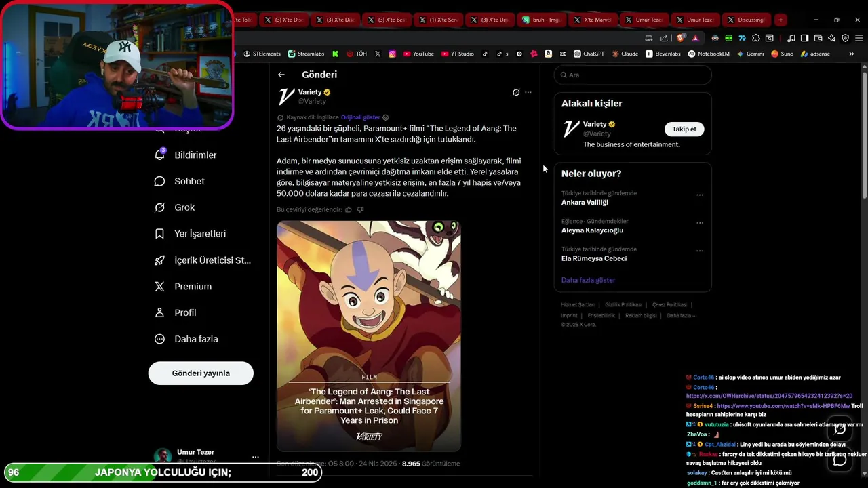Open Çerez Politikası footer link
Viewport: 868px width, 488px height.
(669, 305)
